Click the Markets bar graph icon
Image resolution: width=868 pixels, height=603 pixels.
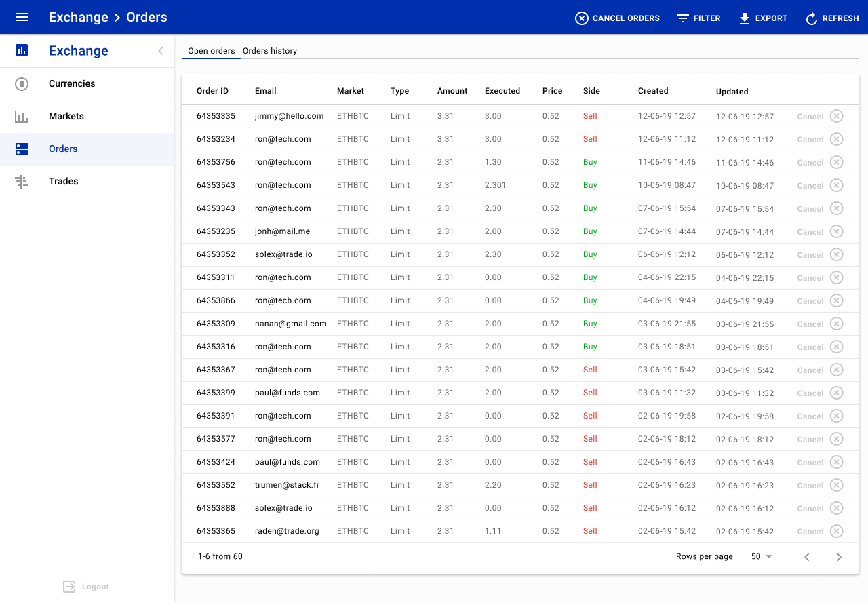pyautogui.click(x=22, y=117)
